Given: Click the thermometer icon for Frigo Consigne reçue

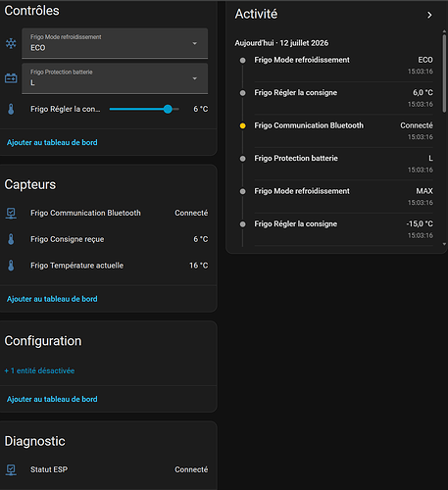Looking at the screenshot, I should [11, 239].
